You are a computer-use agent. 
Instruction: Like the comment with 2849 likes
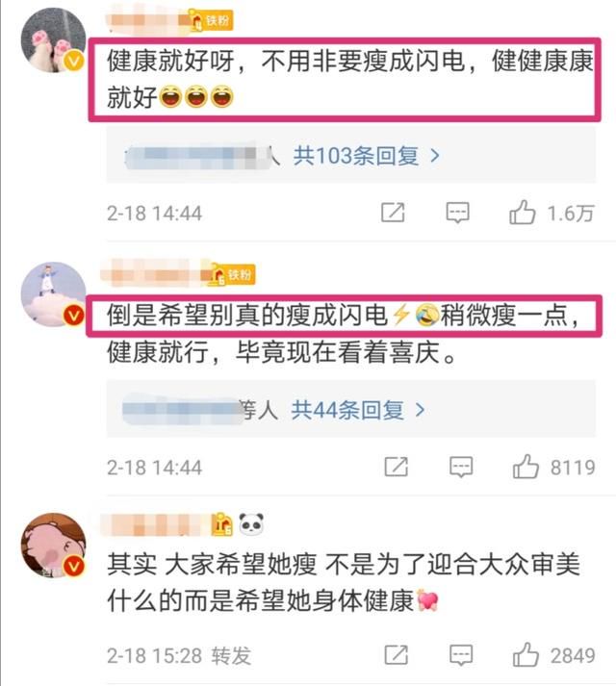coord(526,655)
